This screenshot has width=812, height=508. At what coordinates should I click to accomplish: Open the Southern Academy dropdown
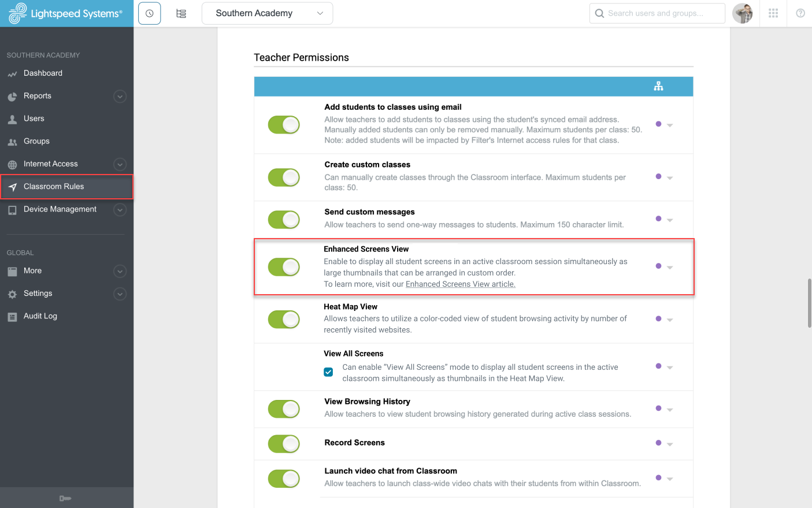(x=266, y=13)
